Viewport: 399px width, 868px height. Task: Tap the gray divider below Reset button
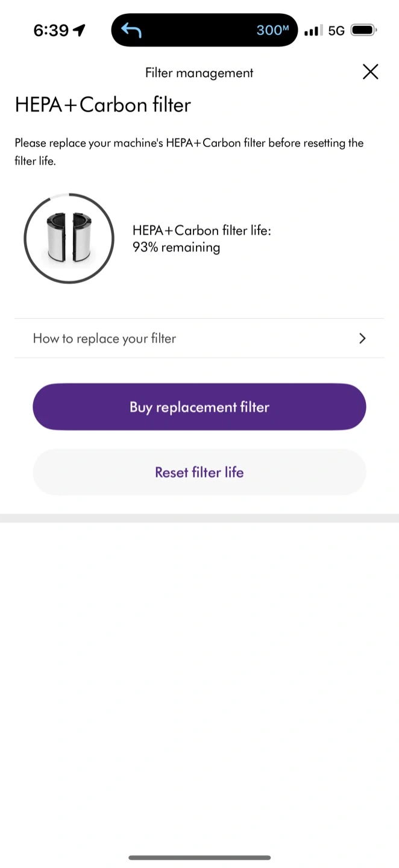(199, 518)
